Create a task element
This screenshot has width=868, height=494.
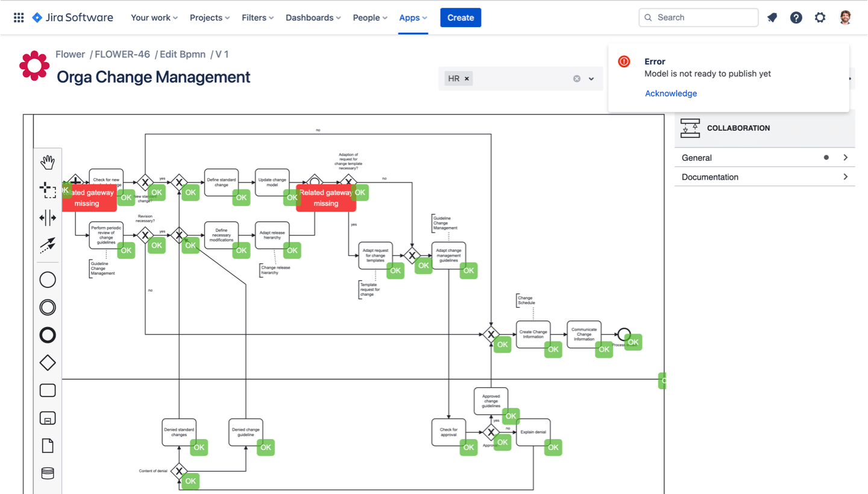pyautogui.click(x=47, y=390)
